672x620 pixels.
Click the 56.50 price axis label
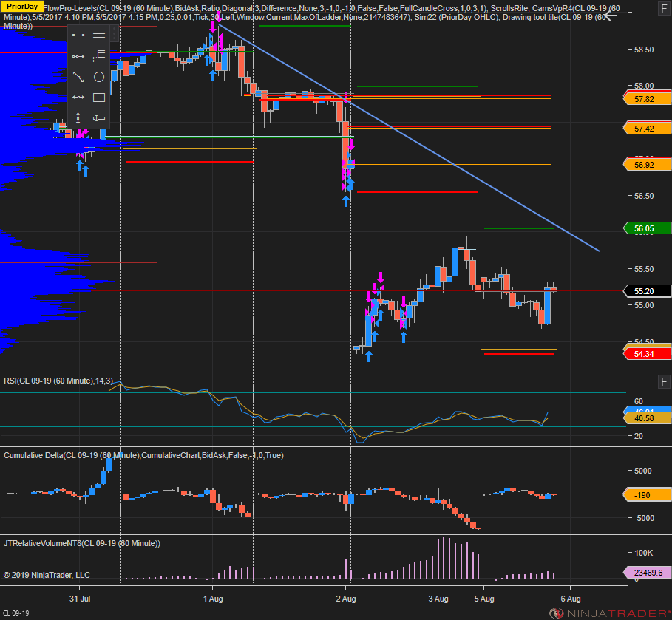tap(644, 196)
